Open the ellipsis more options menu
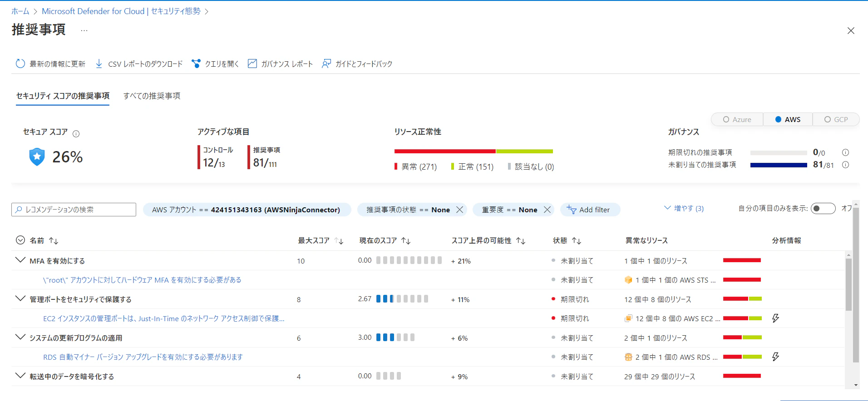The width and height of the screenshot is (868, 401). (84, 30)
